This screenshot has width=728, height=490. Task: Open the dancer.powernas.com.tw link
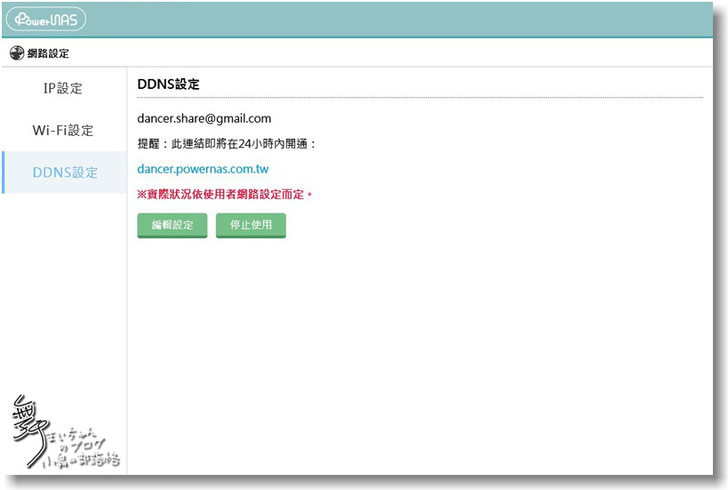(203, 169)
